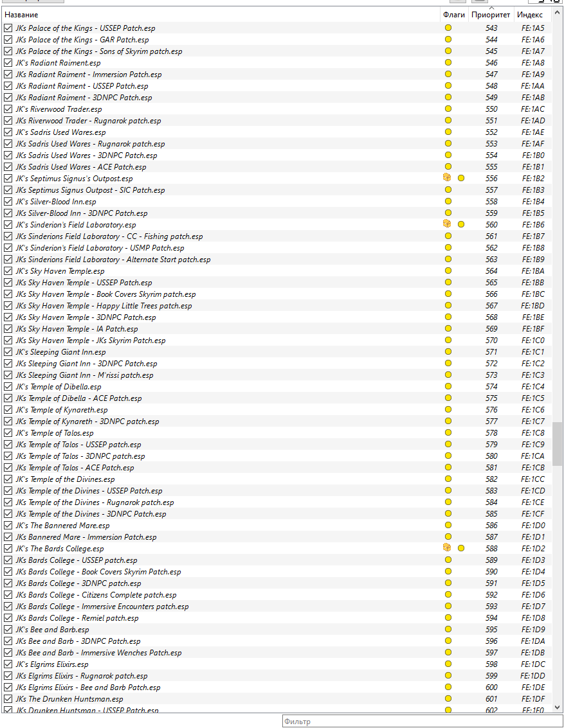564x728 pixels.
Task: Sort plugins by the Индекс column header
Action: click(x=532, y=14)
